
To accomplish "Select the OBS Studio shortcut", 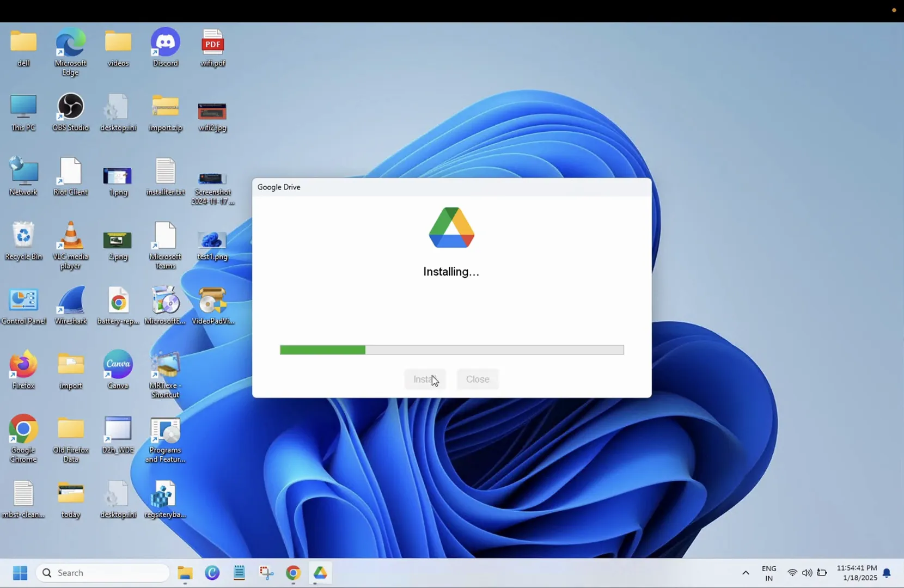I will tap(71, 113).
